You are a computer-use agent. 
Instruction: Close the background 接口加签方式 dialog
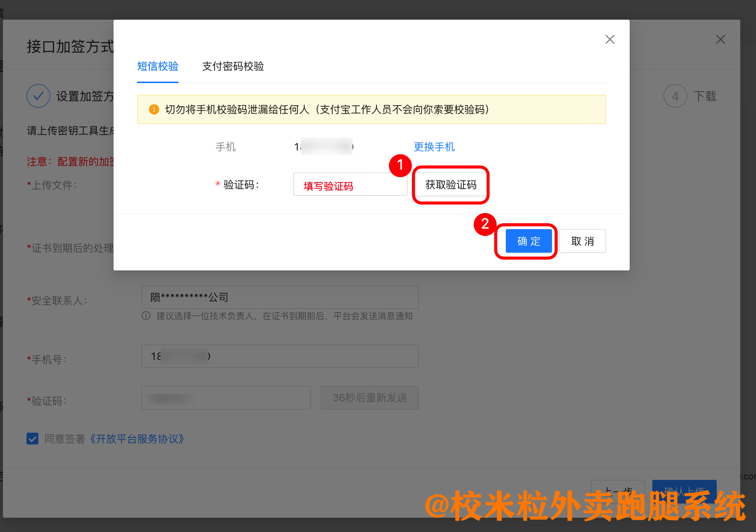[720, 39]
